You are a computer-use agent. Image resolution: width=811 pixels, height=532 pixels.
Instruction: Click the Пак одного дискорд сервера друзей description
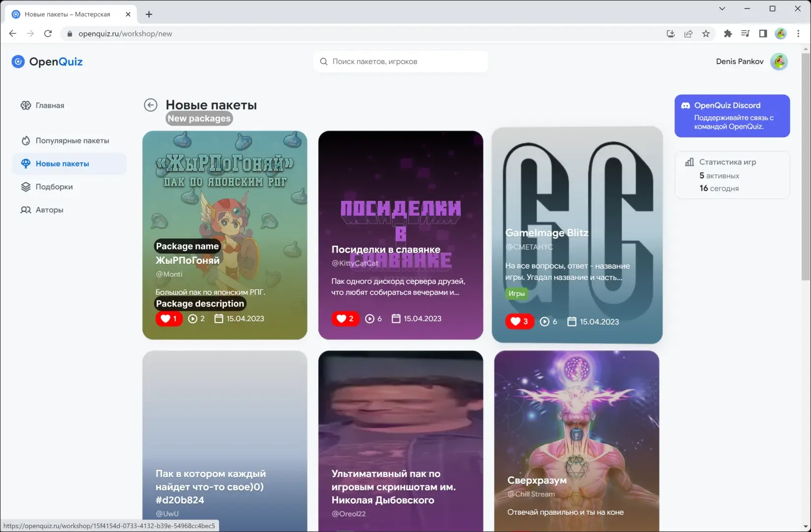[398, 287]
